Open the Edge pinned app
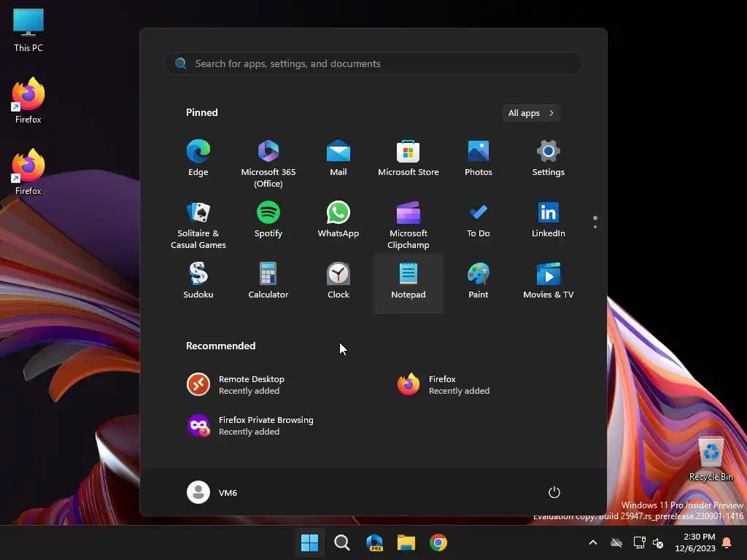The image size is (747, 560). (x=198, y=158)
